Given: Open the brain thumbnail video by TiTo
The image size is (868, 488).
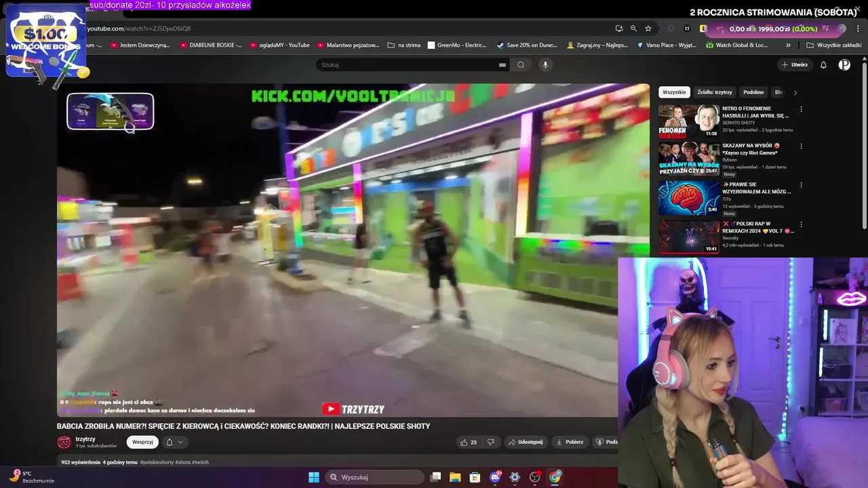Looking at the screenshot, I should [689, 197].
